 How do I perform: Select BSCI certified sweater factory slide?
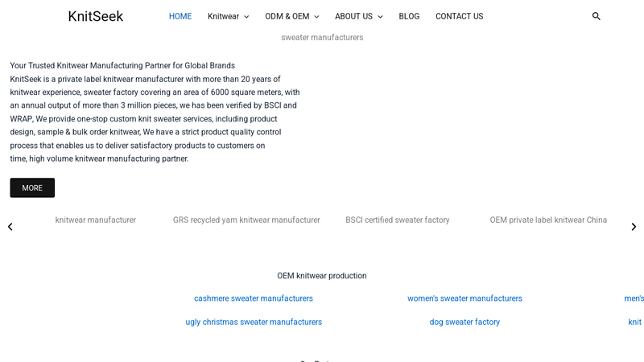tap(398, 220)
